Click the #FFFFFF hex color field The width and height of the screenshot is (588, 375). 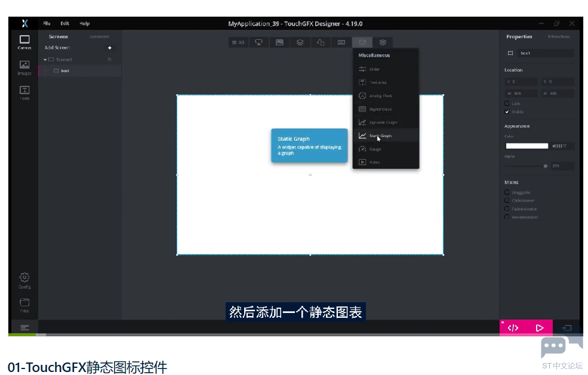point(562,146)
